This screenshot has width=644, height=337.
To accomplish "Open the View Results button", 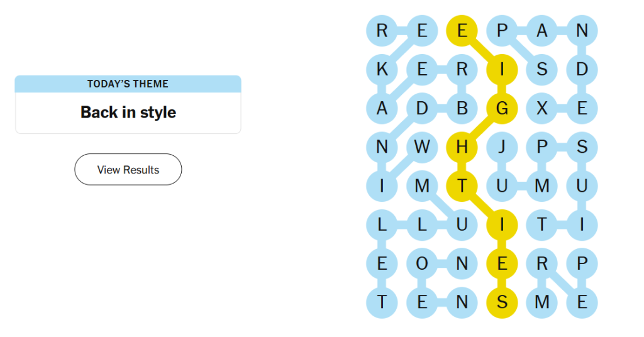I will click(x=128, y=170).
